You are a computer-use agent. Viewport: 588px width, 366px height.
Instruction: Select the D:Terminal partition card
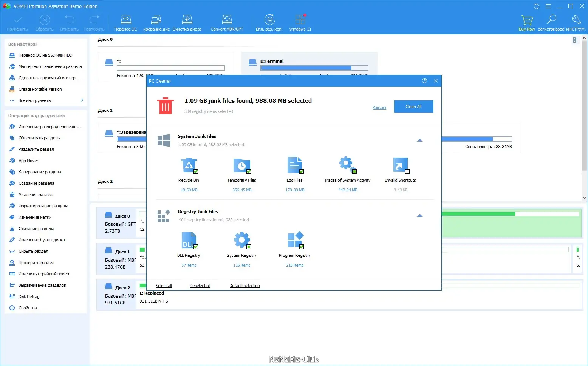tap(309, 63)
